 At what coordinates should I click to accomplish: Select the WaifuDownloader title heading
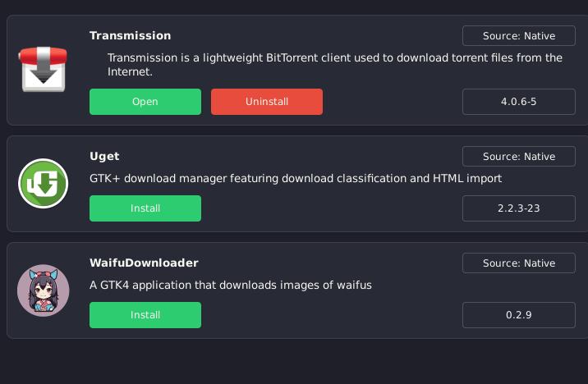pos(144,263)
